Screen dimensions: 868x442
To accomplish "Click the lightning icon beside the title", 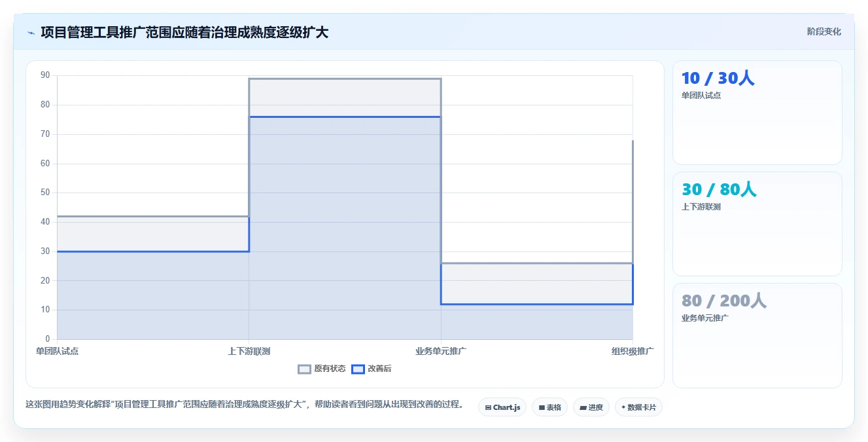I will point(31,33).
